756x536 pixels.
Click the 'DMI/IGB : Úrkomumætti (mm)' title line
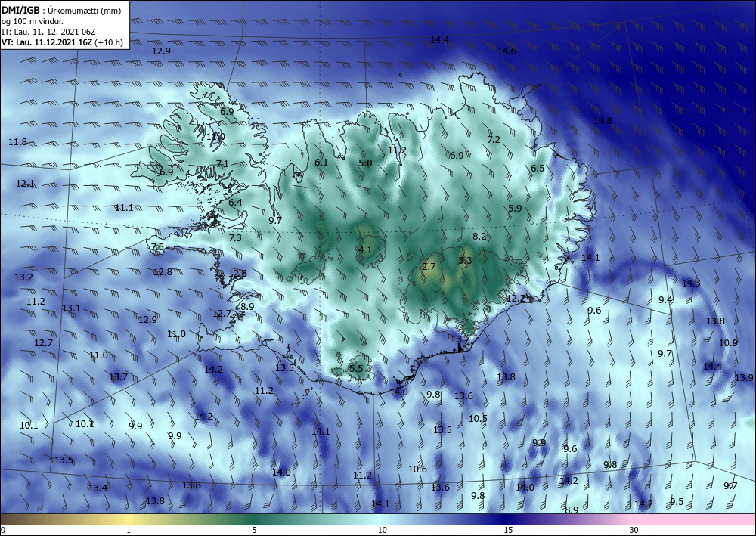[x=61, y=11]
